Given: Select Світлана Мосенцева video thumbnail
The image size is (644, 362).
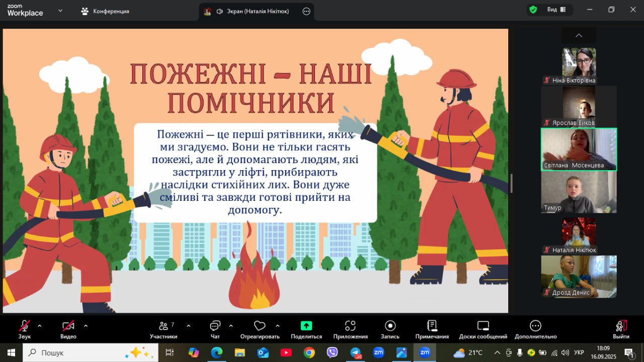Looking at the screenshot, I should click(579, 149).
